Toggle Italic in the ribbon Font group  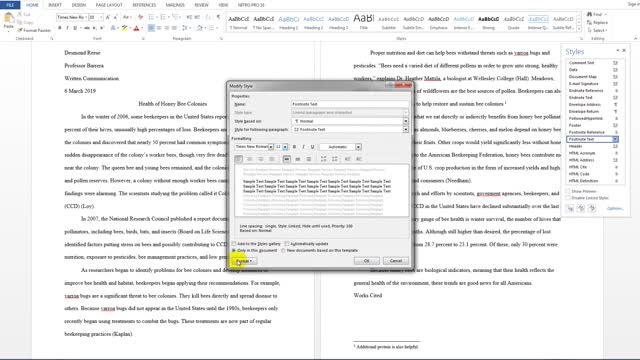click(67, 28)
